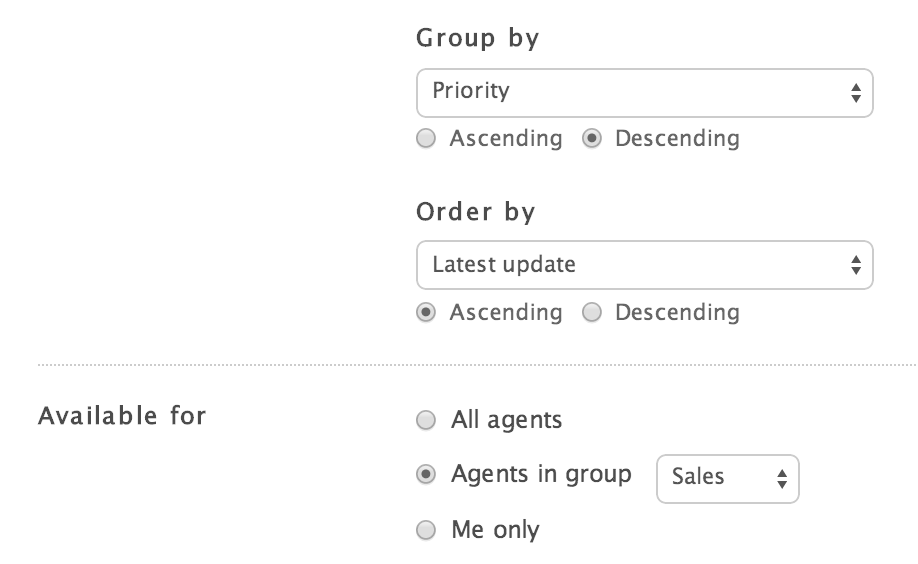Click the Me only label text
Screen dimensions: 918x564
pos(495,530)
